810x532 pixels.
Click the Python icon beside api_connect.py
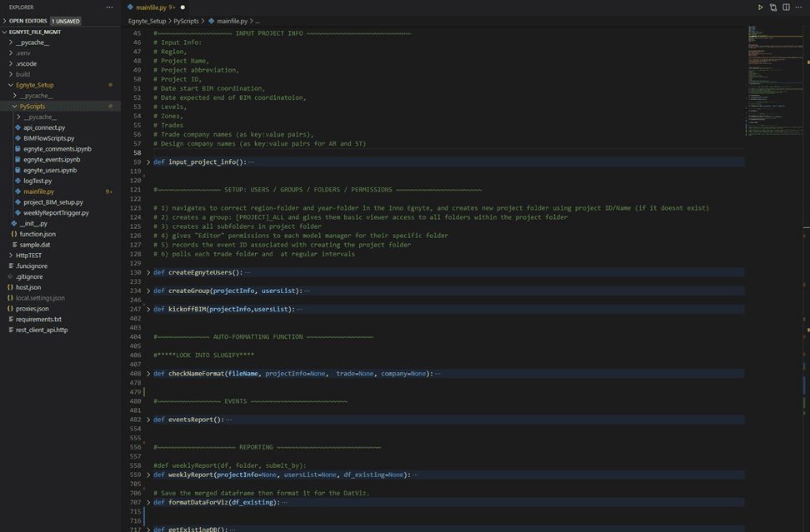click(18, 127)
